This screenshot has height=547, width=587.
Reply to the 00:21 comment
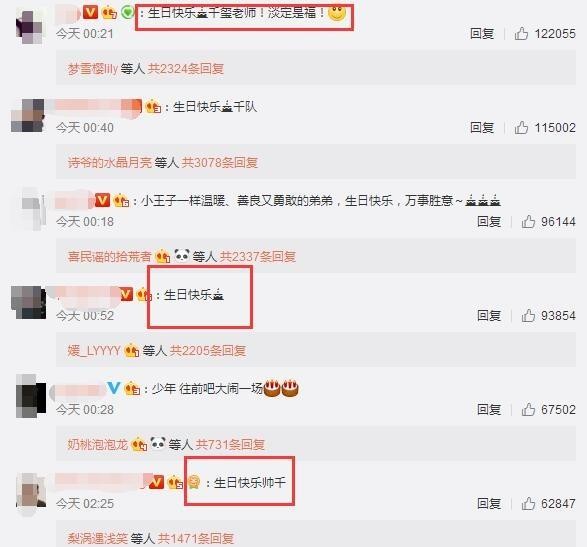482,34
